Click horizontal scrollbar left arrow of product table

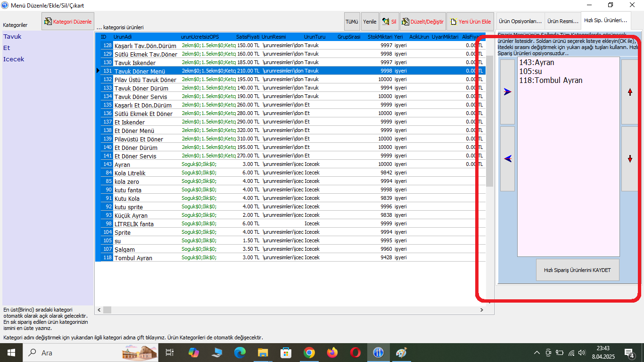click(x=99, y=310)
